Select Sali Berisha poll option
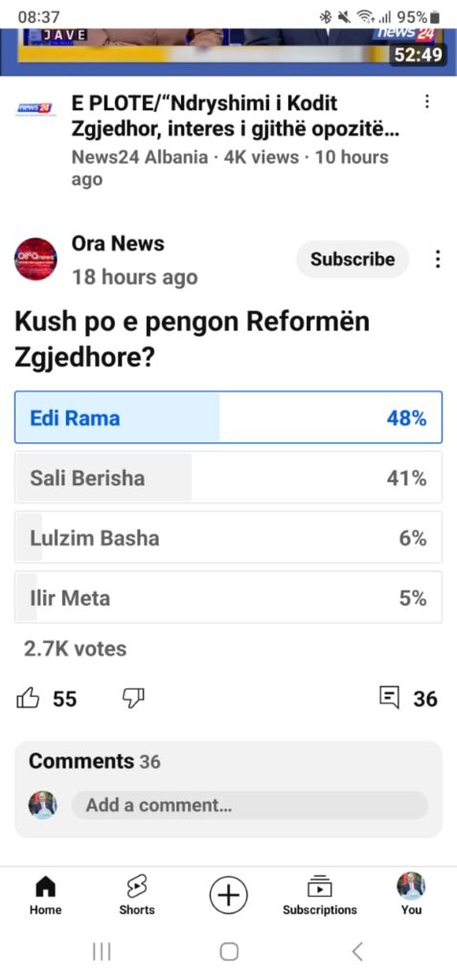The image size is (457, 980). coord(228,478)
